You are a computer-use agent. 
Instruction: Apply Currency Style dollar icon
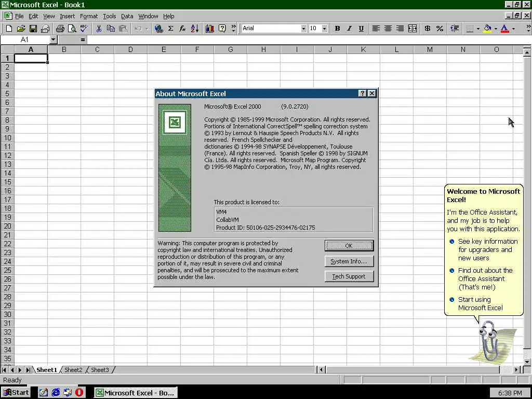coord(428,29)
